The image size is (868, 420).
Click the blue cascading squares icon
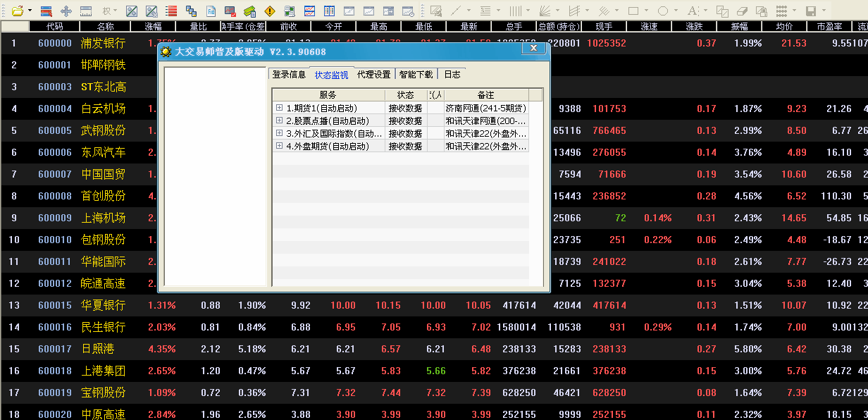[191, 11]
